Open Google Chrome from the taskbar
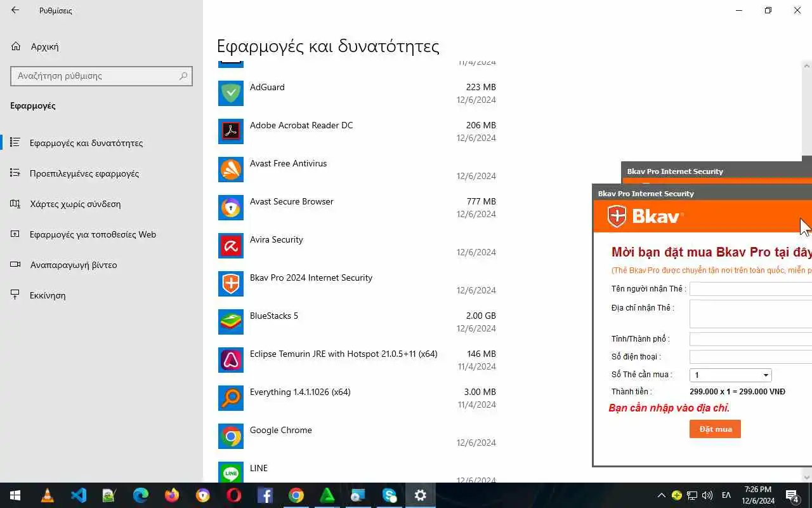812x508 pixels. tap(296, 495)
